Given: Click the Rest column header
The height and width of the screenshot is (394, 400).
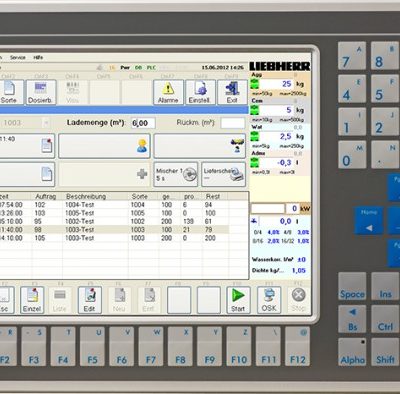Looking at the screenshot, I should tap(215, 196).
